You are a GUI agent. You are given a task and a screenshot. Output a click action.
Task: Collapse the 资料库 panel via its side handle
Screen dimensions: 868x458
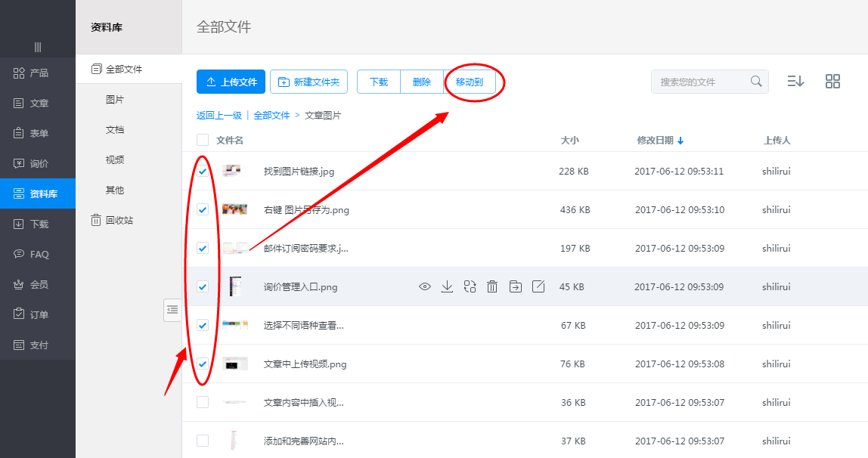(172, 309)
